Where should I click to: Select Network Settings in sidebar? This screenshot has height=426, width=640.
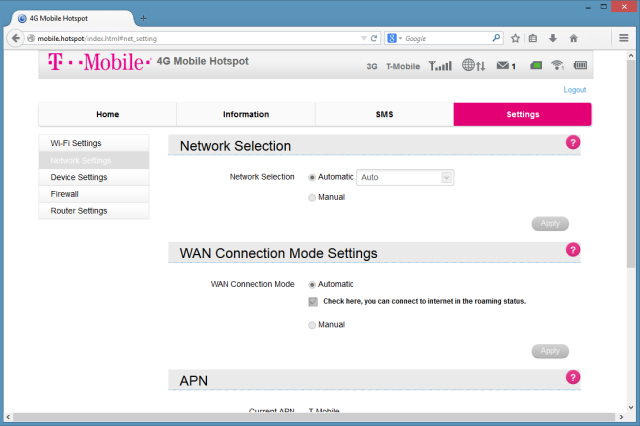point(94,160)
